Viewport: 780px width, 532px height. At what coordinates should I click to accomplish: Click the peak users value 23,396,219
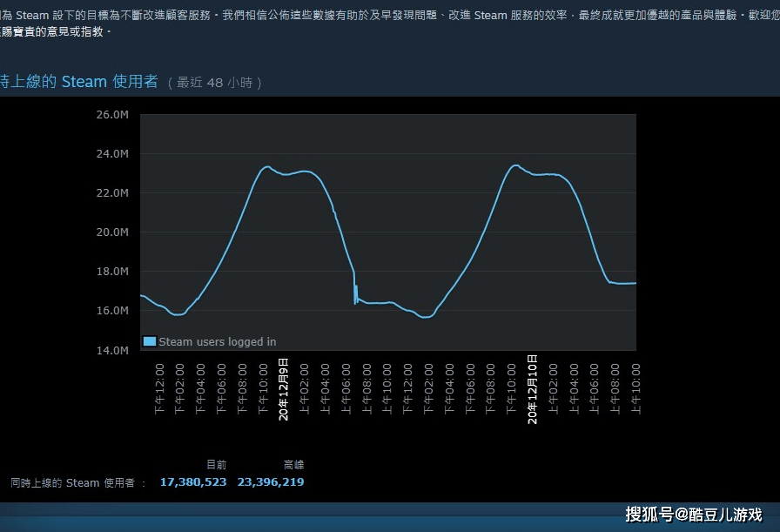point(270,482)
